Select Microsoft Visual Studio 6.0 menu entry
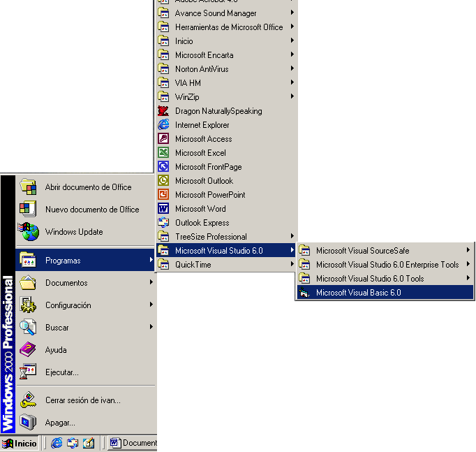 226,251
